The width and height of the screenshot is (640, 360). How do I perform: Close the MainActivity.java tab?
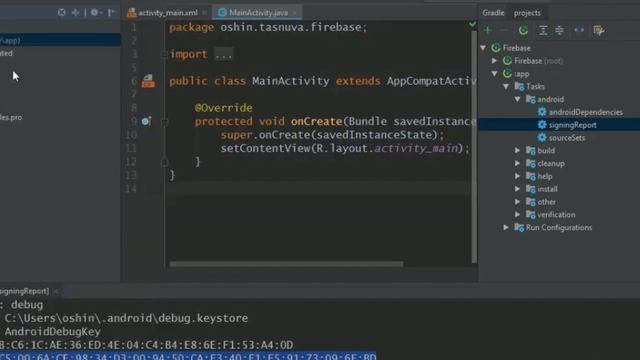point(294,13)
